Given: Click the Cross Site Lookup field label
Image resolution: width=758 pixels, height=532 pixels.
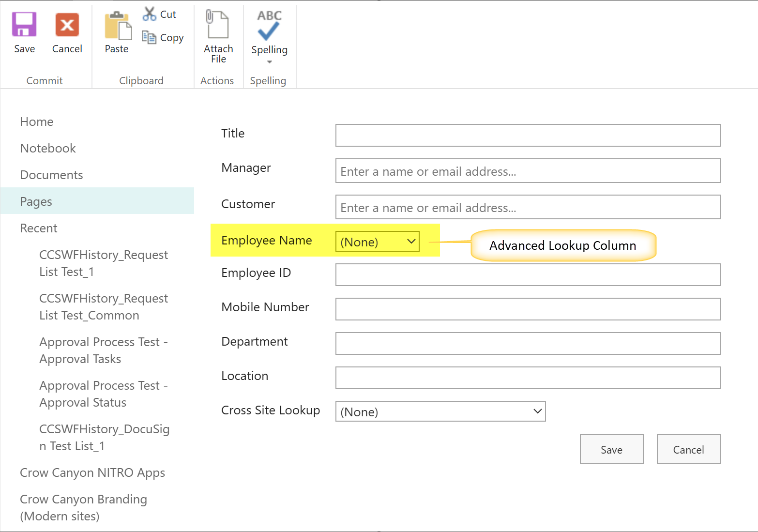Looking at the screenshot, I should [x=271, y=410].
